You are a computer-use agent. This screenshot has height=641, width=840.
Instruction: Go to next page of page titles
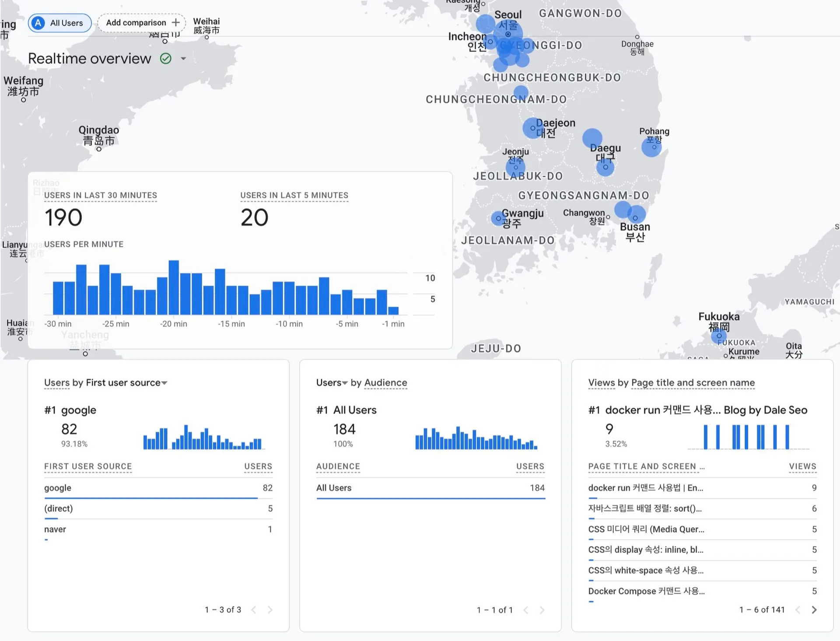click(x=814, y=609)
